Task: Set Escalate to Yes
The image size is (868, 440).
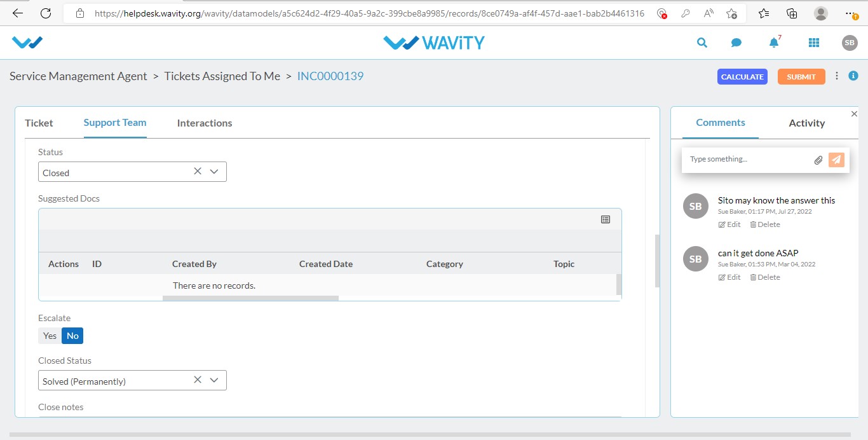Action: 50,336
